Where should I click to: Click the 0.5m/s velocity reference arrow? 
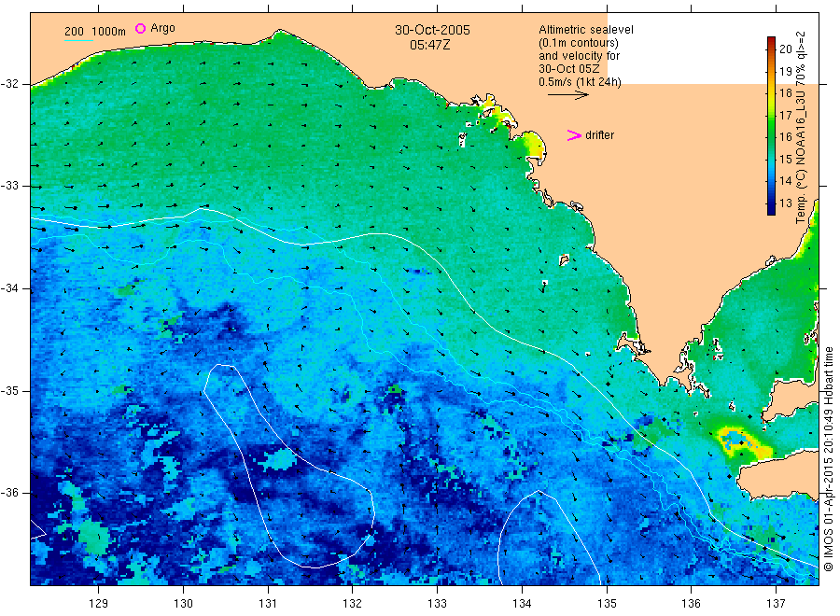tap(567, 95)
